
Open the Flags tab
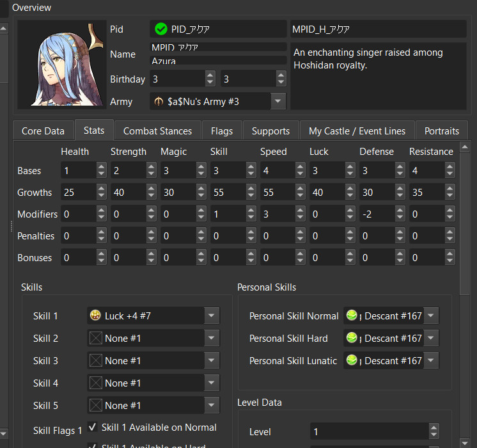tap(222, 131)
